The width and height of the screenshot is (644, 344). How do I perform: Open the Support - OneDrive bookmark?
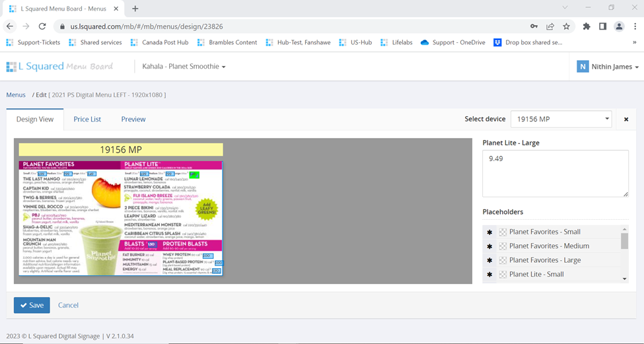pos(453,42)
